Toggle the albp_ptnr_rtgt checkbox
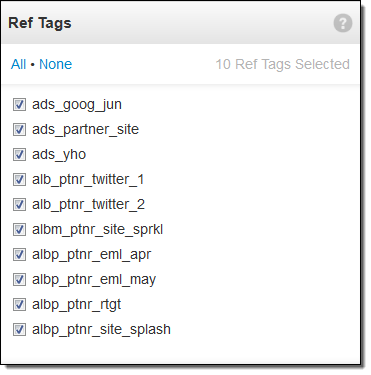Image resolution: width=371 pixels, height=375 pixels. click(19, 304)
